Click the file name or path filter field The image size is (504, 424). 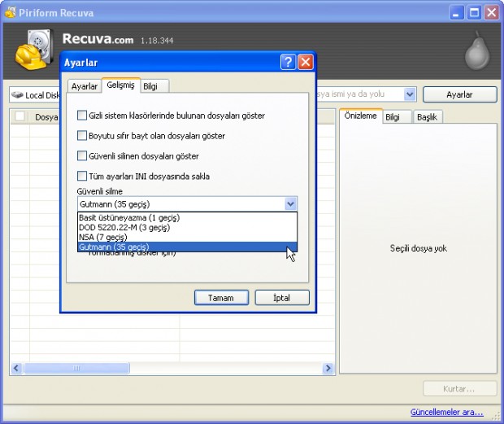(360, 94)
